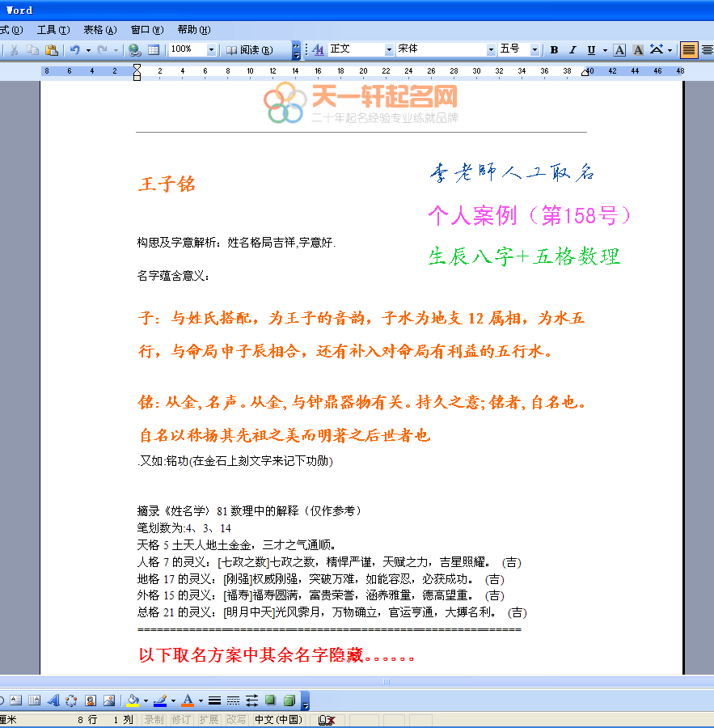Click the Copy icon in toolbar

[x=32, y=49]
